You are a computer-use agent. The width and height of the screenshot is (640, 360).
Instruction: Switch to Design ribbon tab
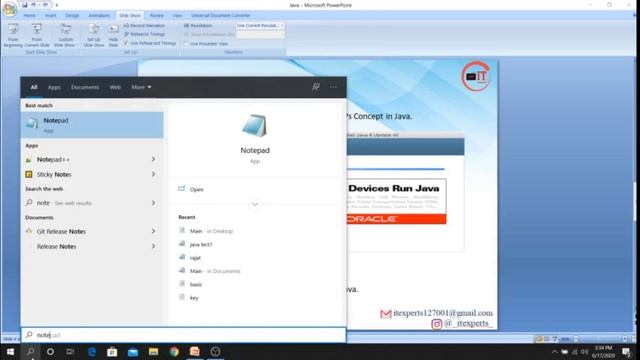tap(72, 16)
